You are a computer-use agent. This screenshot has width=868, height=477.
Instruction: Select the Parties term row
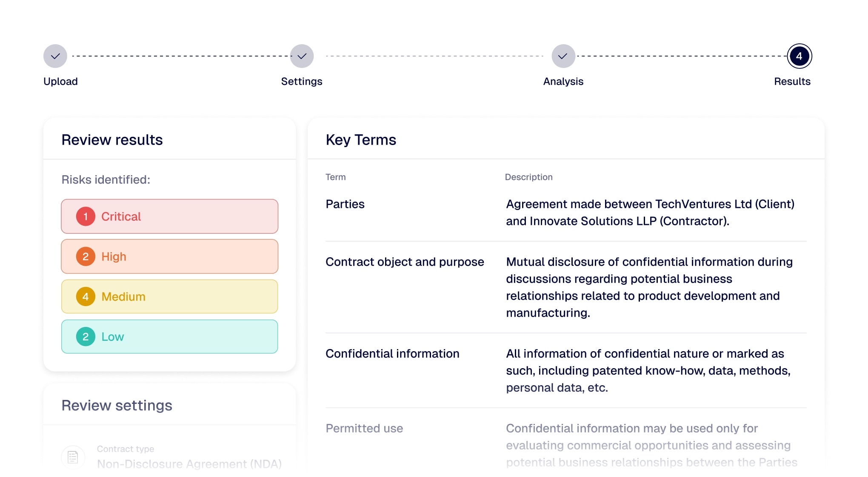point(345,204)
